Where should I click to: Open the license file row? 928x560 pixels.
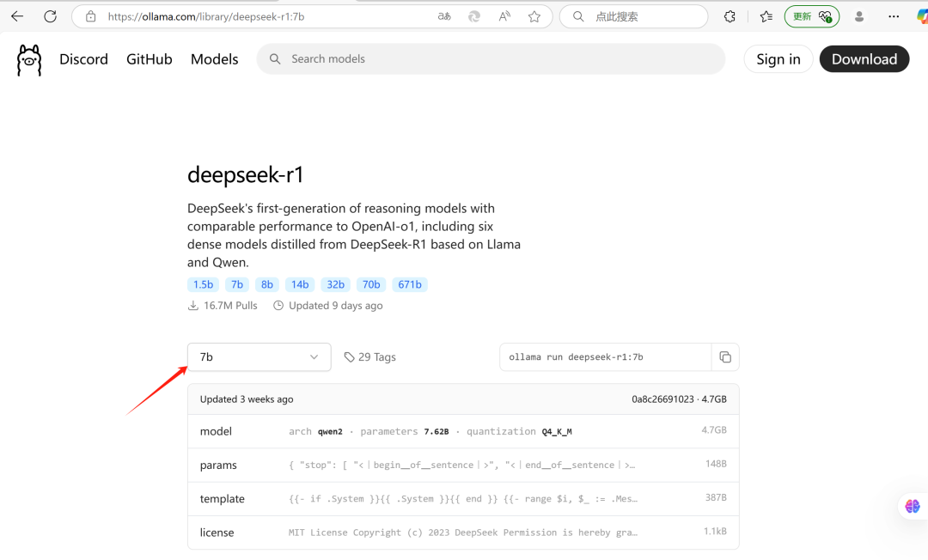click(x=463, y=533)
